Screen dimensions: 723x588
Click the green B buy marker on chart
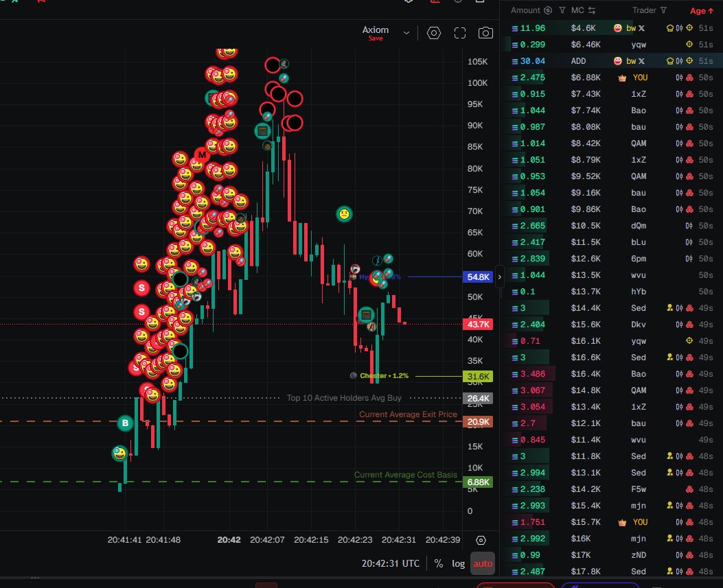pos(125,423)
